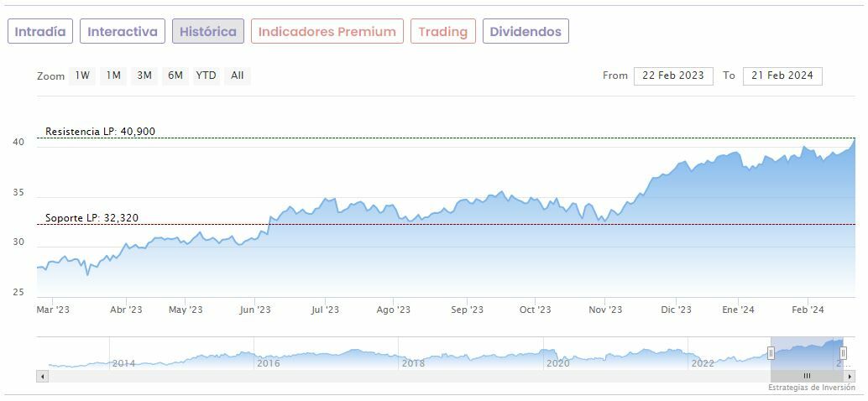The image size is (868, 401).
Task: Set zoom range to 1M
Action: click(113, 76)
